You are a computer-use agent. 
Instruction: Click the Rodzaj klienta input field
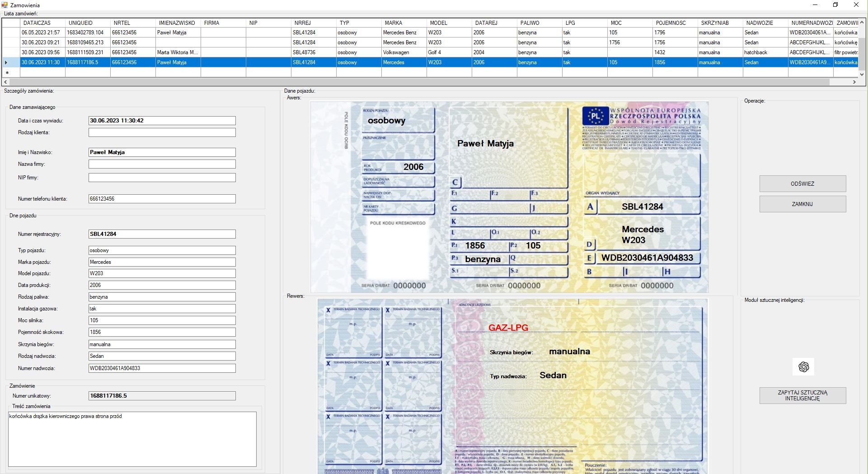pyautogui.click(x=162, y=132)
